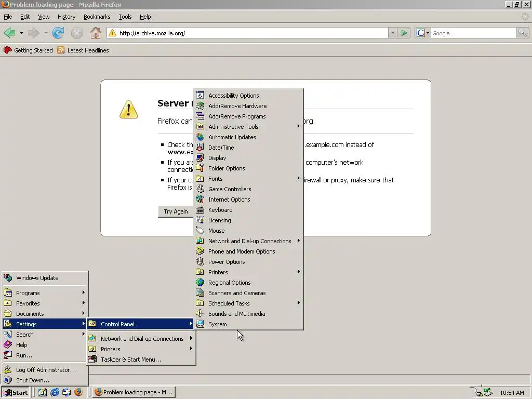This screenshot has height=399, width=532.
Task: Reload the current page
Action: pyautogui.click(x=58, y=33)
